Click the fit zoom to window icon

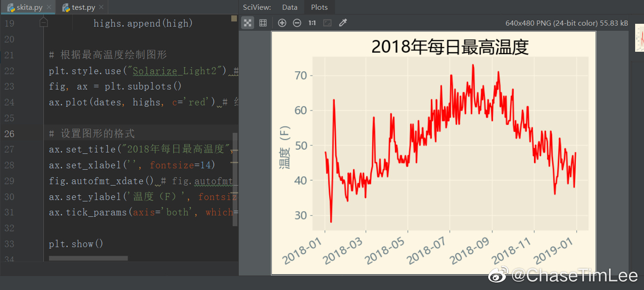[x=327, y=22]
